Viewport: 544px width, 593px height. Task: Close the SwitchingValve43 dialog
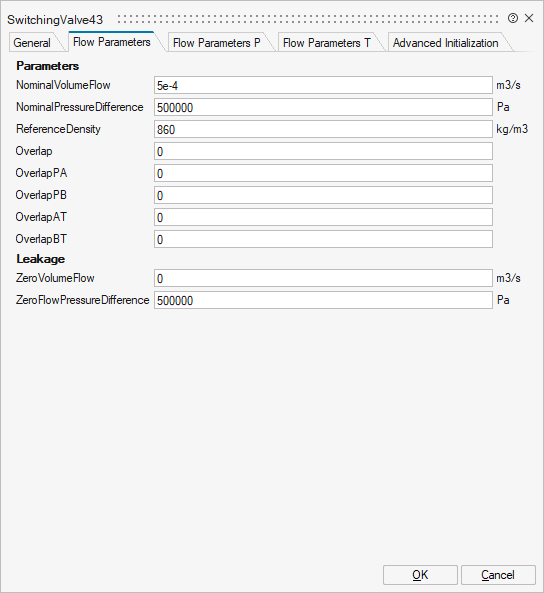pos(529,18)
